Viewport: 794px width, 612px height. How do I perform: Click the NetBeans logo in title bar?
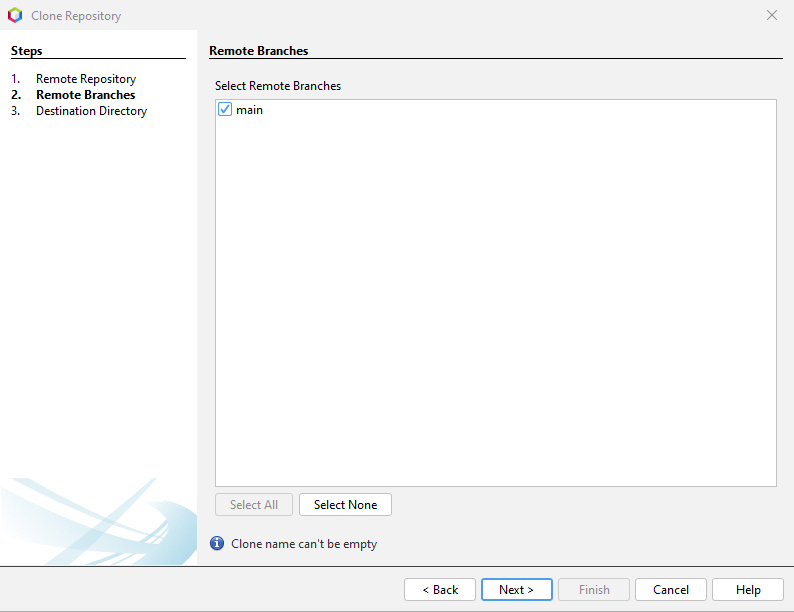(x=15, y=16)
